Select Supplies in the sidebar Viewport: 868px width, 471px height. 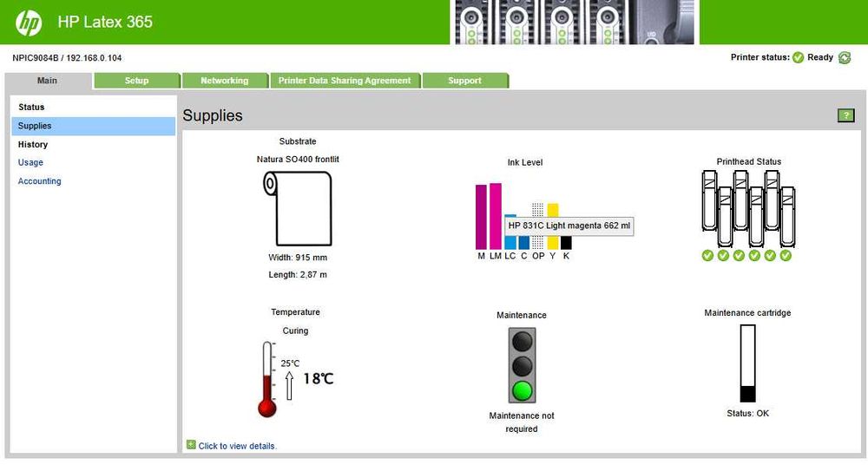coord(93,126)
